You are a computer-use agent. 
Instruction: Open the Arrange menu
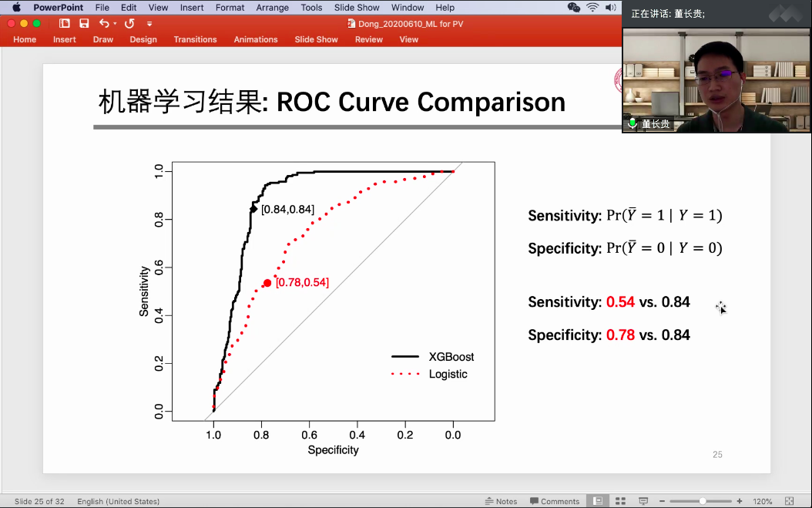click(272, 8)
